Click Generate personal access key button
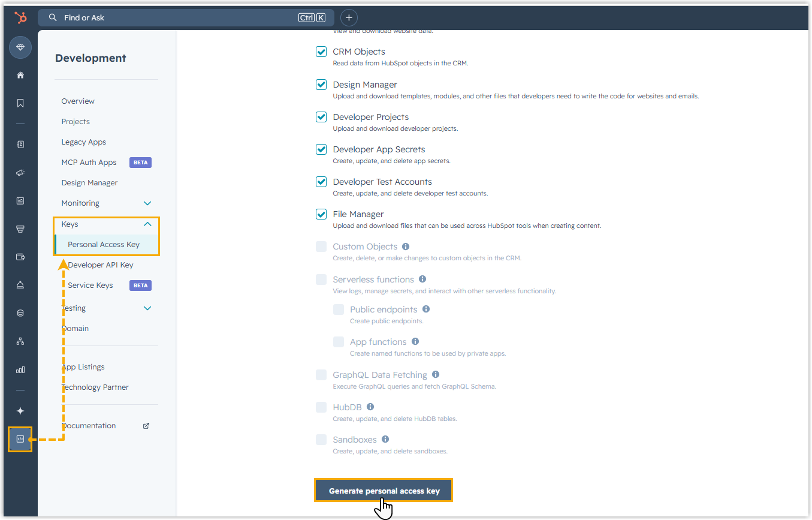 [384, 491]
